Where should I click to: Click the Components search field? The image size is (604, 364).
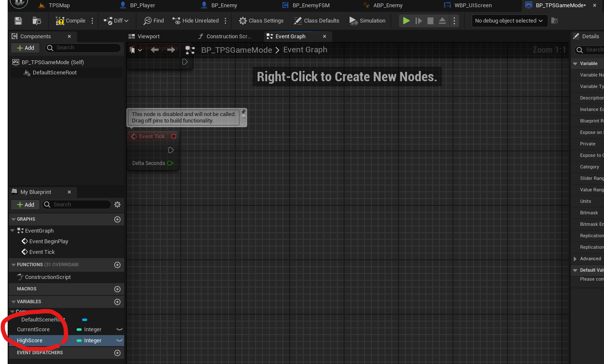point(83,48)
